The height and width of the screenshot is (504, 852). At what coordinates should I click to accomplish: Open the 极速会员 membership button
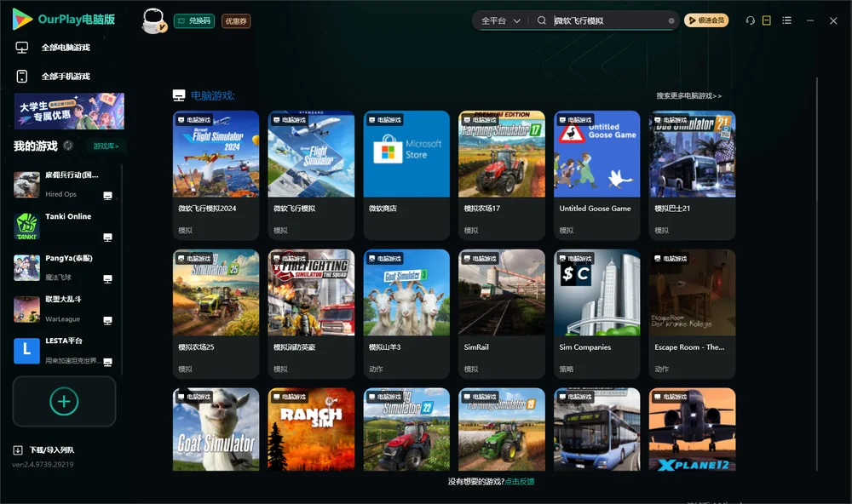(705, 20)
